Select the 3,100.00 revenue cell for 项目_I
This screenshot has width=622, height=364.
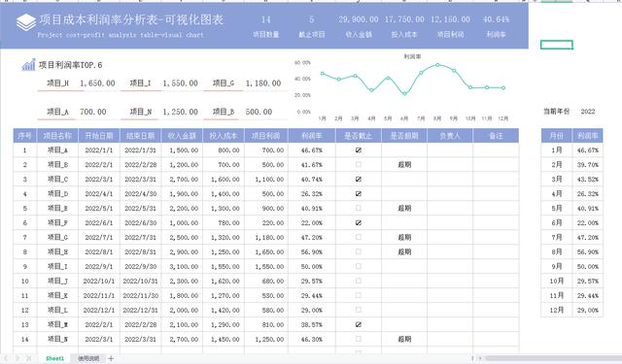click(x=182, y=267)
